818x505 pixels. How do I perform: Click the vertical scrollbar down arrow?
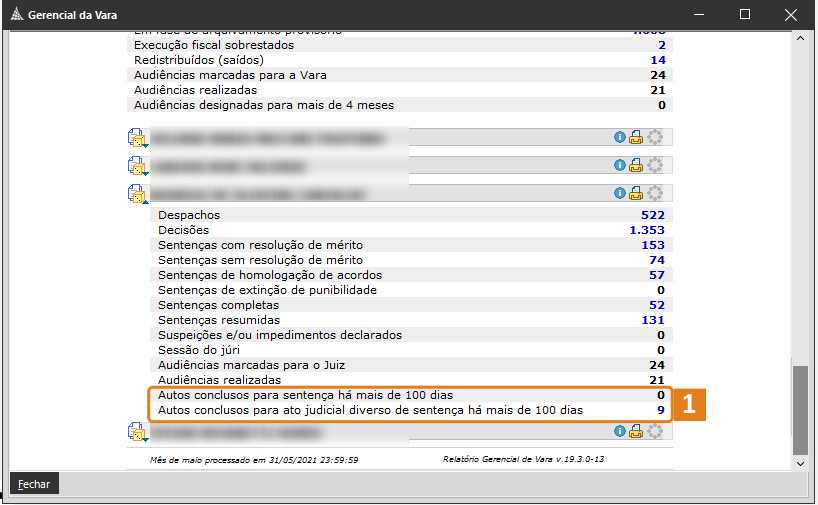[800, 463]
